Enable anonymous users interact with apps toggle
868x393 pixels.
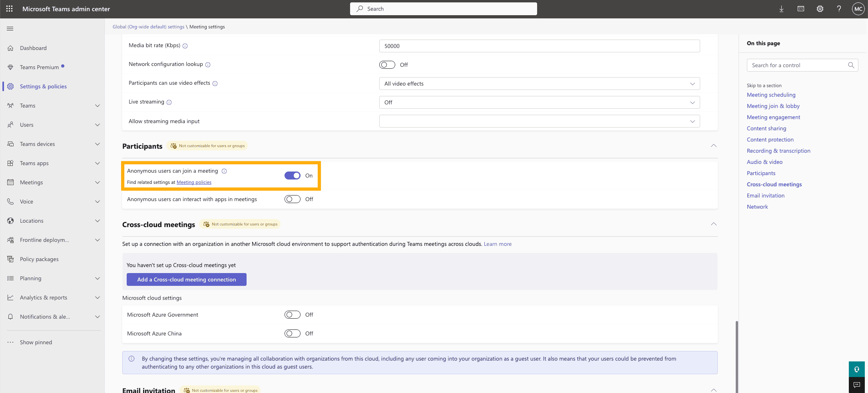pyautogui.click(x=292, y=199)
